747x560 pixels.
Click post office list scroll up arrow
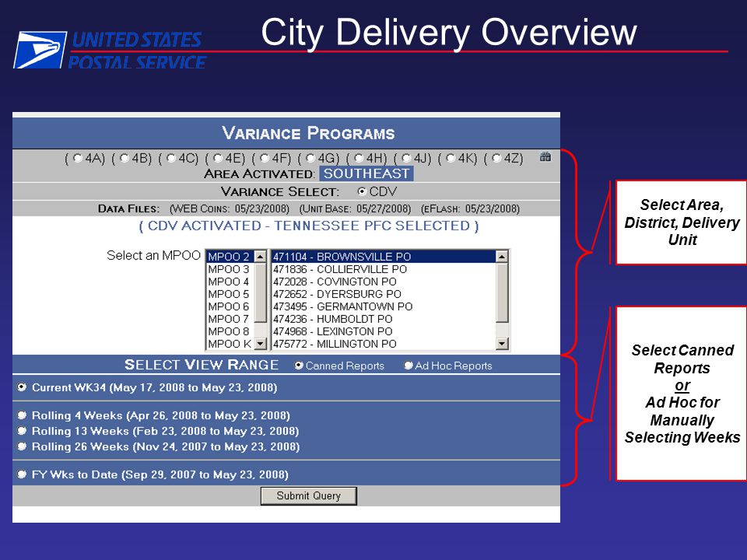502,257
